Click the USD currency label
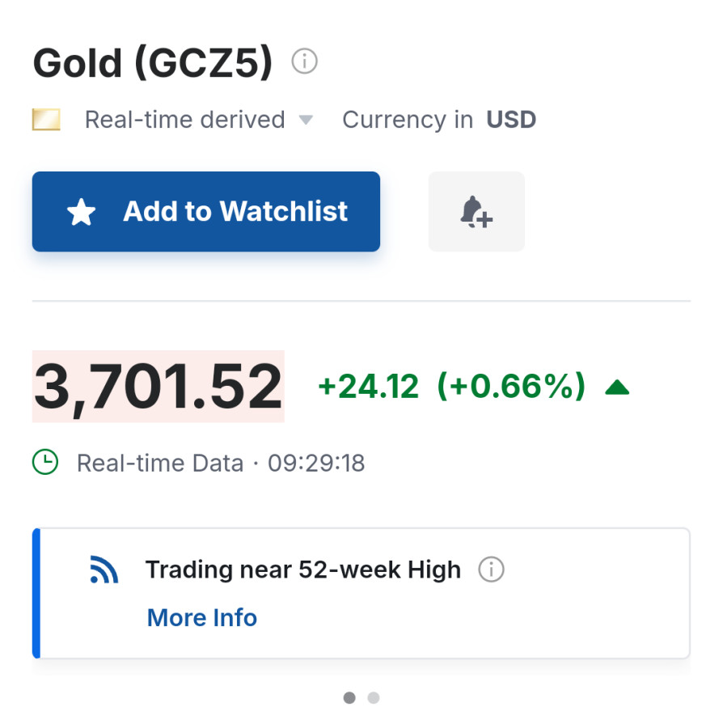Screen dimensions: 723x728 pos(511,120)
